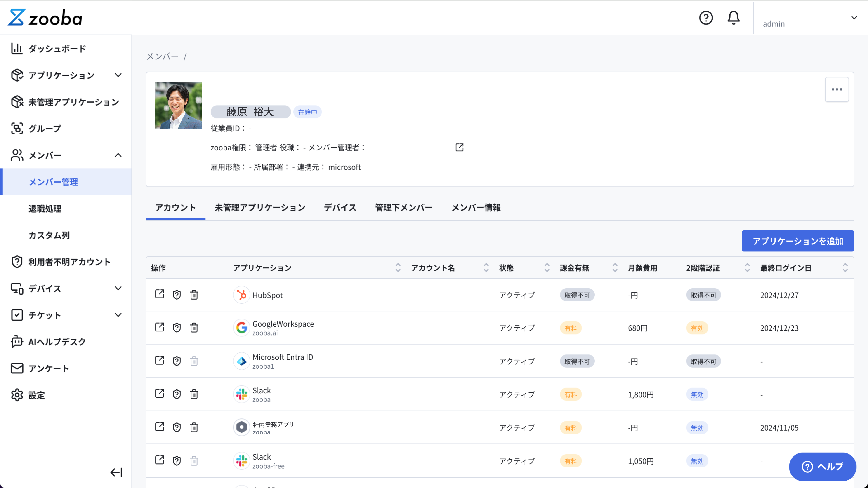Click the Microsoft Entra ID application logo
This screenshot has width=868, height=488.
click(x=241, y=361)
